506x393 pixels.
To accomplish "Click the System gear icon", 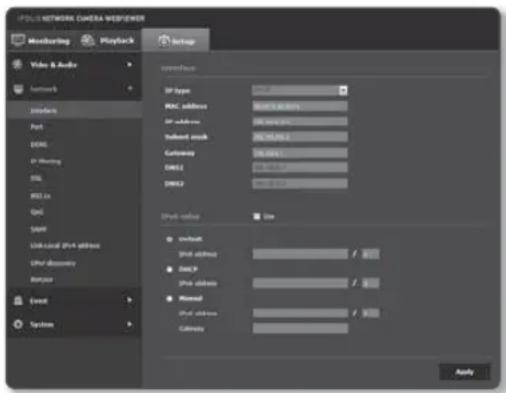I will pos(18,324).
